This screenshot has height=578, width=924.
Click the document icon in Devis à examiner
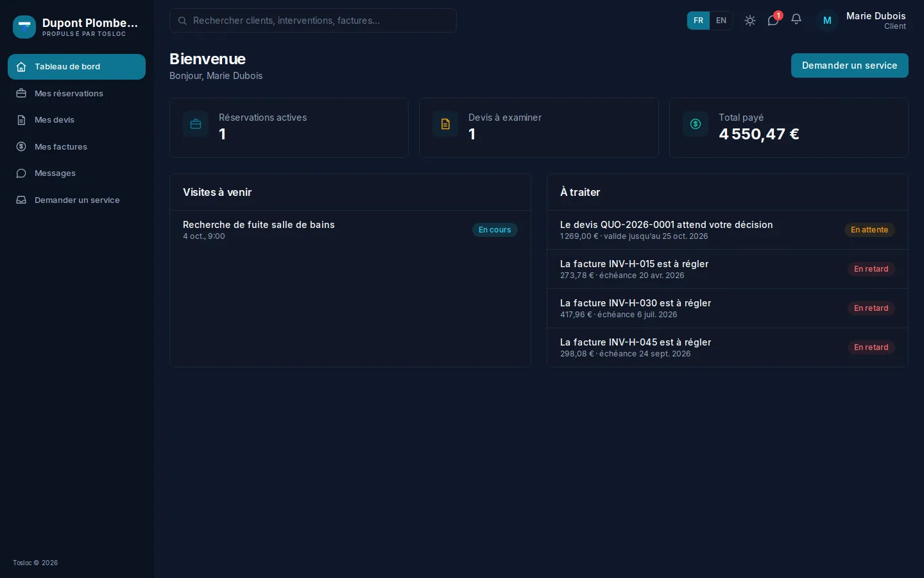point(445,124)
